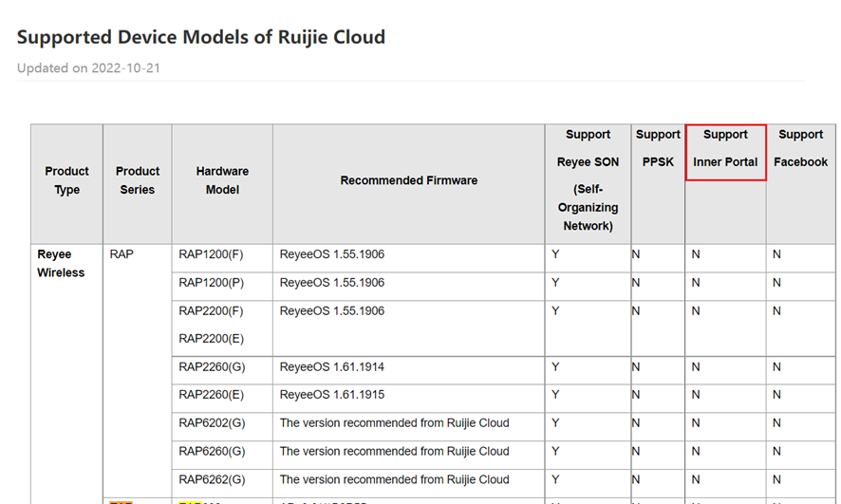Click the Reyee SON 'Y' value in the RAP6262(G) row
Viewport: 841px width, 504px height.
click(x=555, y=480)
